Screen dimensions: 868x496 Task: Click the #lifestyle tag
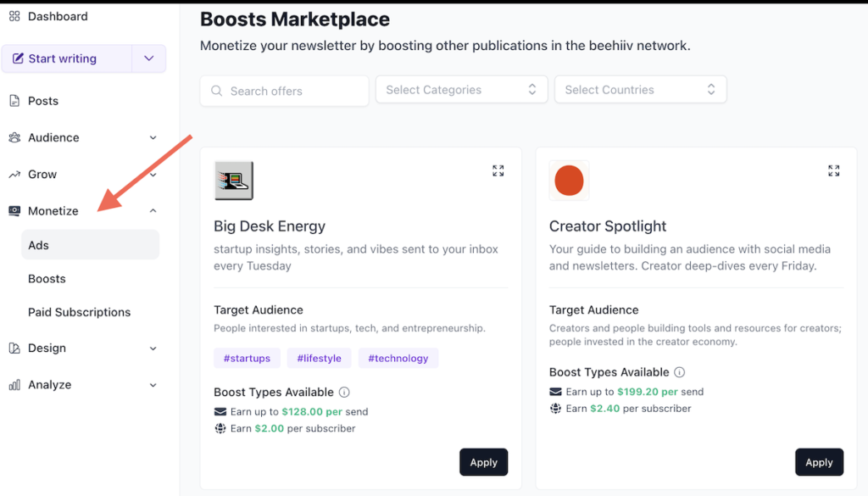click(x=320, y=358)
